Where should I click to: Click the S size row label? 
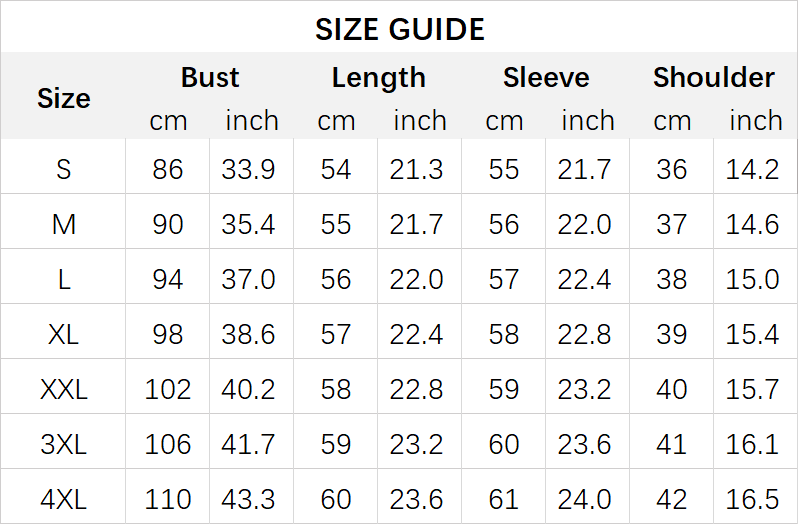click(x=63, y=169)
